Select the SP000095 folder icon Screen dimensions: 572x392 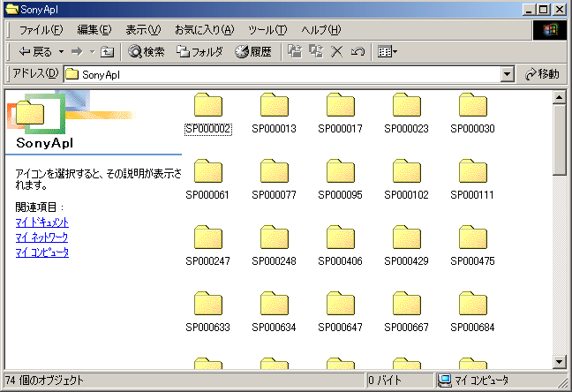(x=341, y=171)
